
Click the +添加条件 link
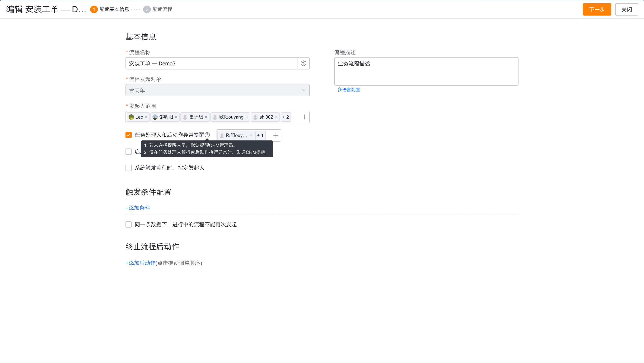pos(138,208)
